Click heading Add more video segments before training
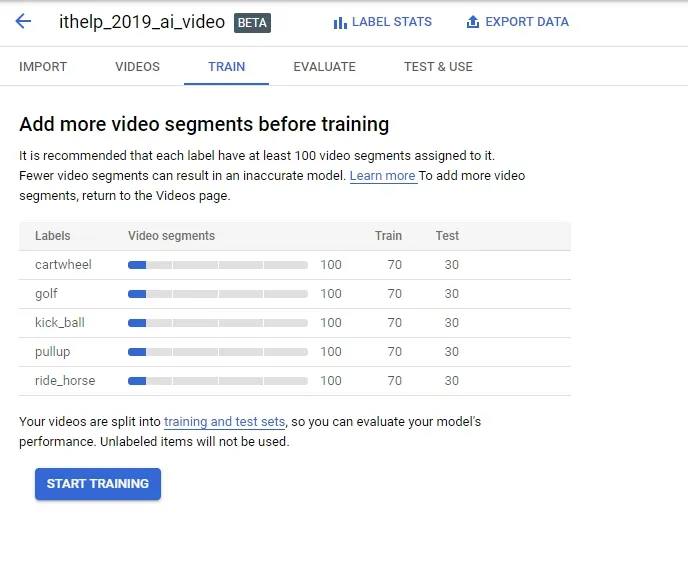This screenshot has width=688, height=568. pyautogui.click(x=204, y=124)
